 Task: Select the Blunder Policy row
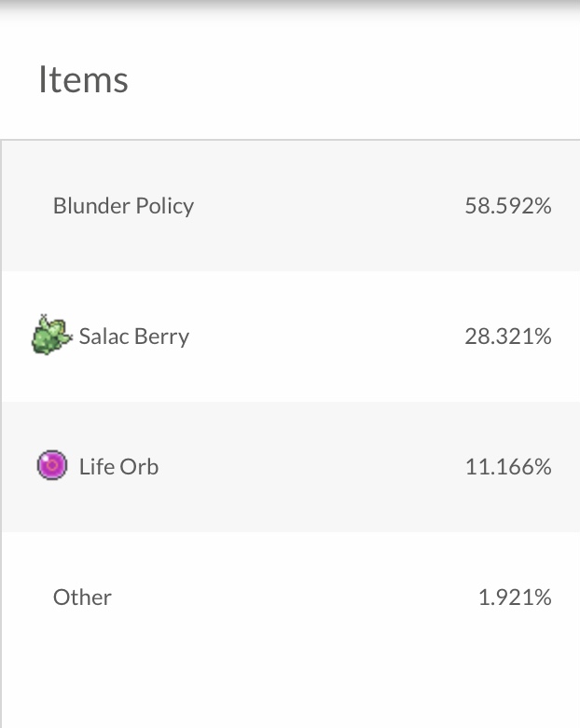point(289,206)
